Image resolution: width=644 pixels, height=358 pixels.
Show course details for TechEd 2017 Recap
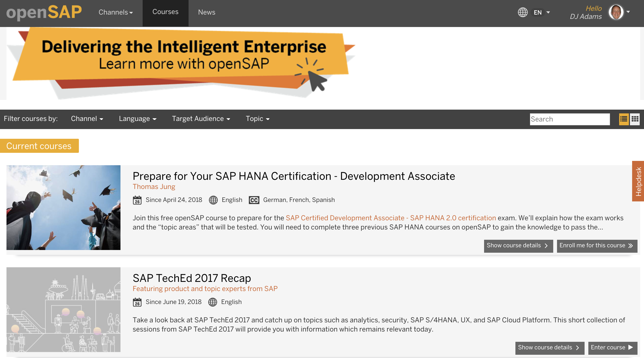[550, 348]
